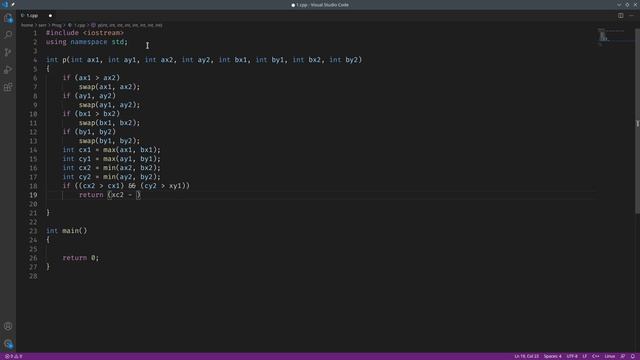
Task: Click the function name 'p' in declaration
Action: (64, 60)
